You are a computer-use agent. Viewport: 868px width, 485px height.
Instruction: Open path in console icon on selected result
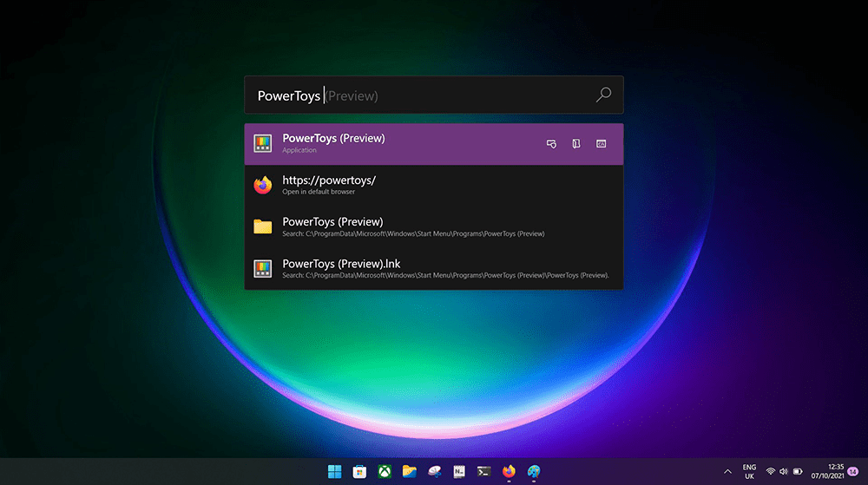pos(602,144)
